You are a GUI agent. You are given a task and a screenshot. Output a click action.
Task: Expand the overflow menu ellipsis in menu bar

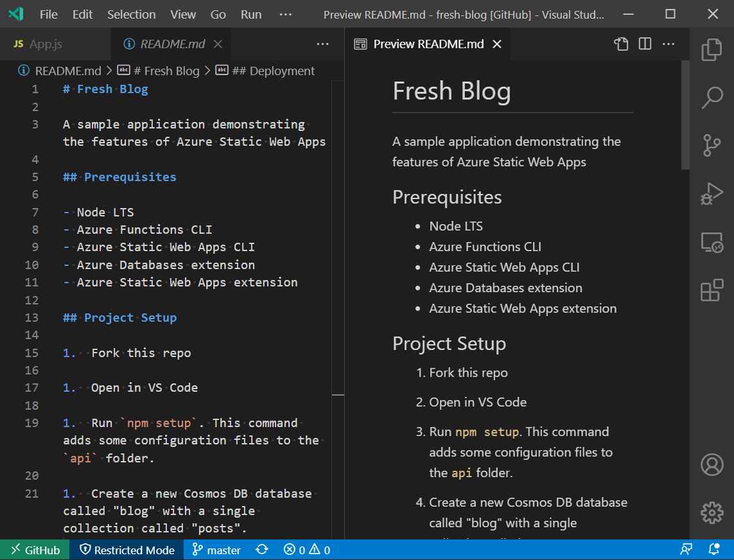coord(286,15)
